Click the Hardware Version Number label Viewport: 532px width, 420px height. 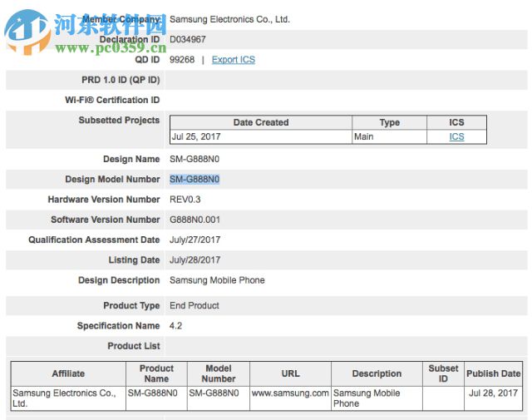(x=104, y=200)
